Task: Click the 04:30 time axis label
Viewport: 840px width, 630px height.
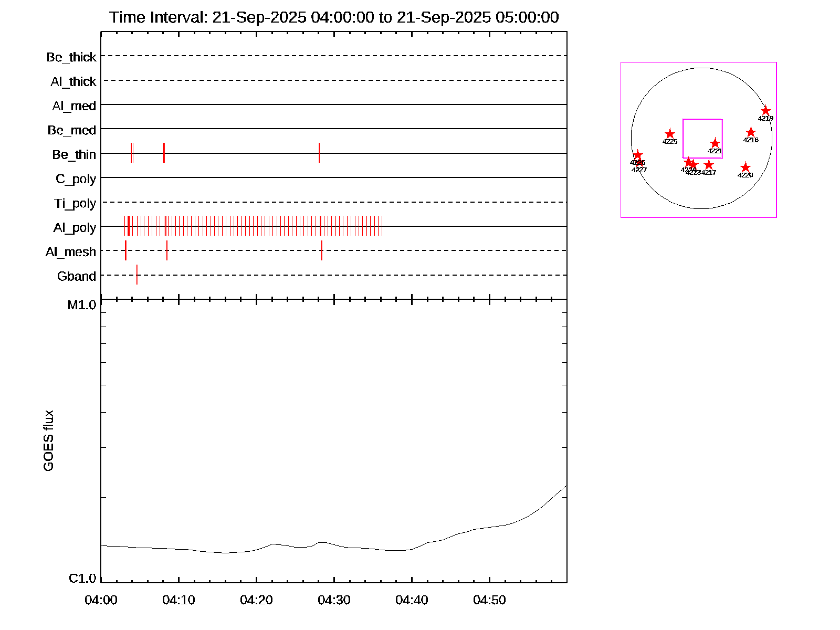Action: [334, 600]
